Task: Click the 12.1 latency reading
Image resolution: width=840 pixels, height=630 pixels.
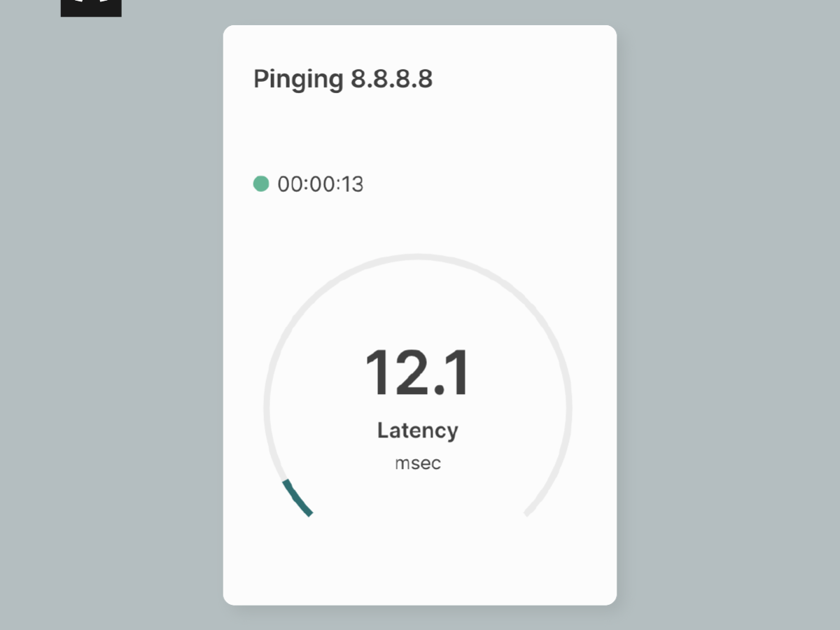Action: click(x=417, y=373)
